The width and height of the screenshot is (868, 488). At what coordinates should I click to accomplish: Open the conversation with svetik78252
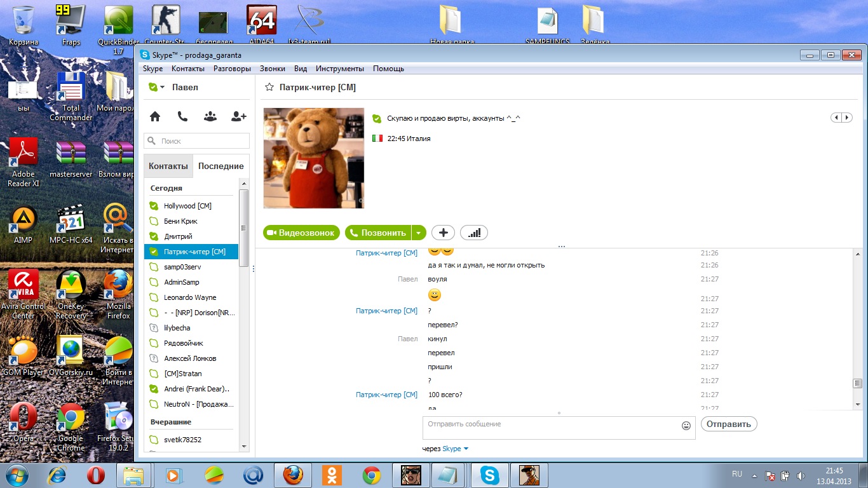click(x=191, y=440)
